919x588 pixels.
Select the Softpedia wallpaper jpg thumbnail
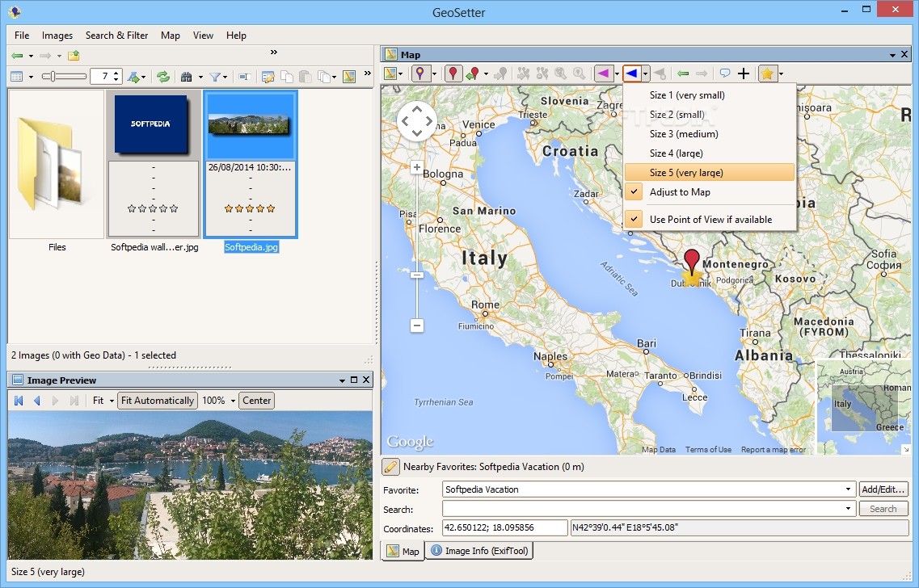[x=154, y=164]
